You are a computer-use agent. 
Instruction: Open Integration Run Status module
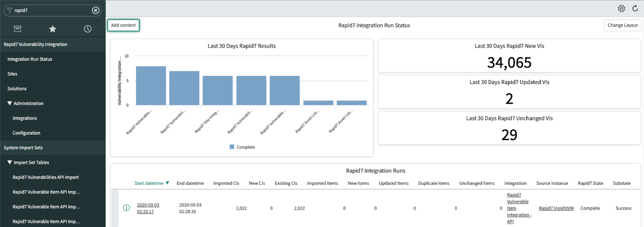tap(30, 59)
